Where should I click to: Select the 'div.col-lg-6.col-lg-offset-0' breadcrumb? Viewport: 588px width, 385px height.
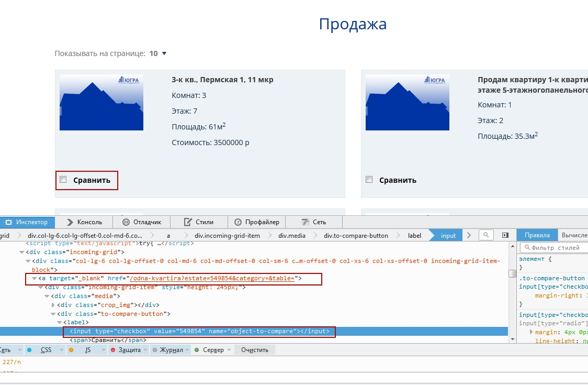point(85,236)
